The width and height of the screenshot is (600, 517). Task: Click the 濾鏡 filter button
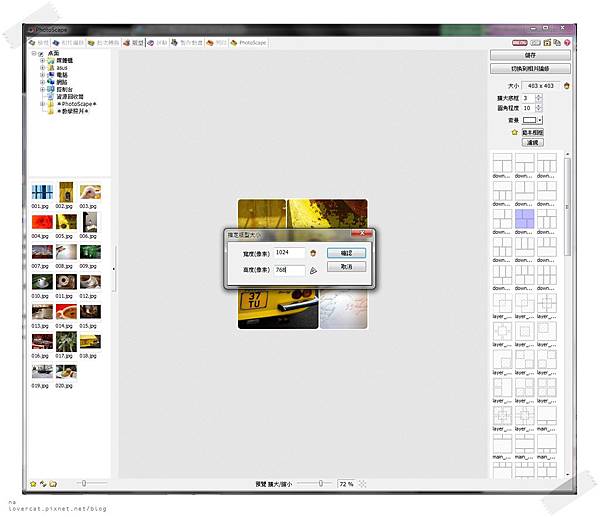(533, 143)
